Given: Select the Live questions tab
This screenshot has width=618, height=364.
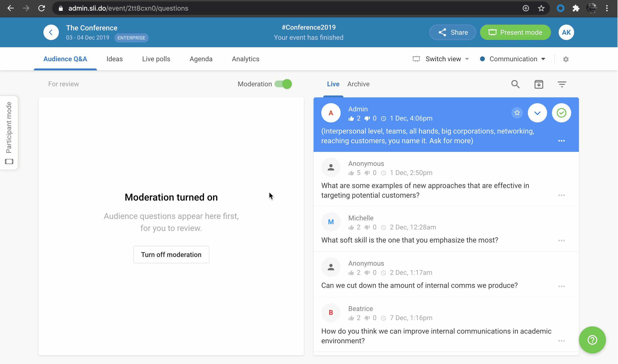Looking at the screenshot, I should coord(333,84).
